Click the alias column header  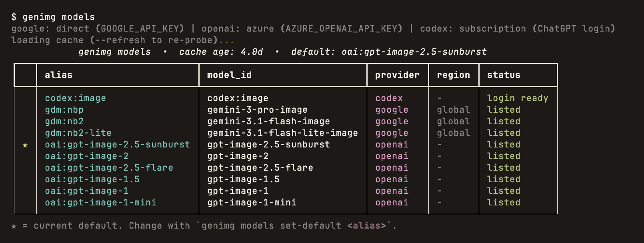[58, 75]
